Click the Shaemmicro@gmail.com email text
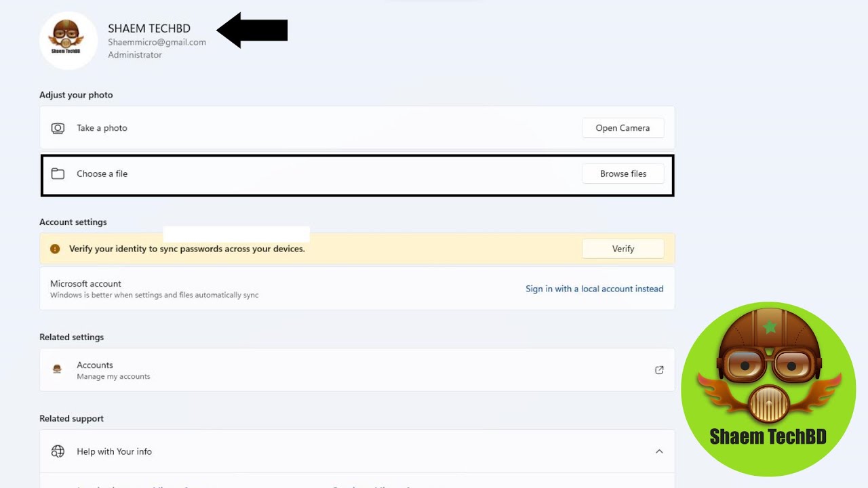Image resolution: width=868 pixels, height=488 pixels. 157,42
